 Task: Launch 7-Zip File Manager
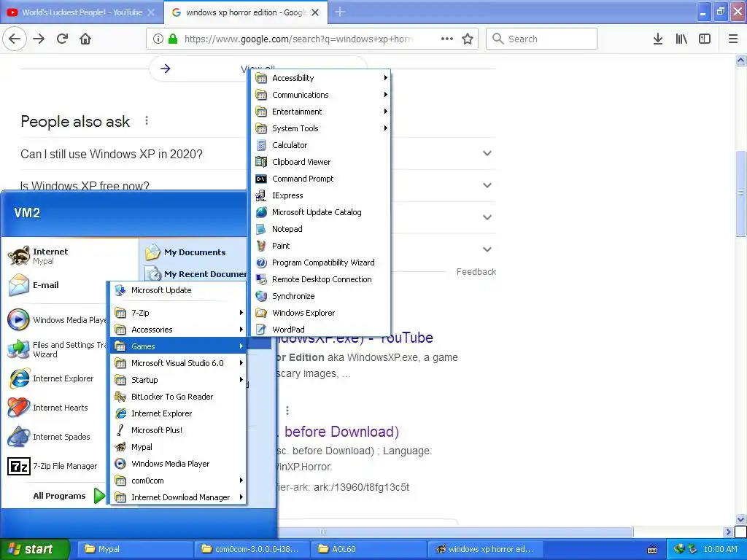(x=55, y=466)
